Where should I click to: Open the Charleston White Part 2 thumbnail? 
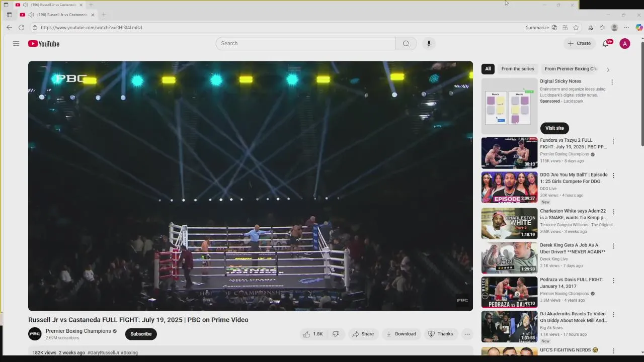coord(509,223)
